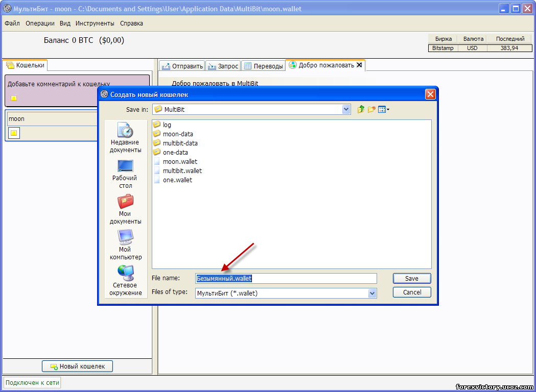
Task: Click Save button in dialog
Action: (412, 278)
